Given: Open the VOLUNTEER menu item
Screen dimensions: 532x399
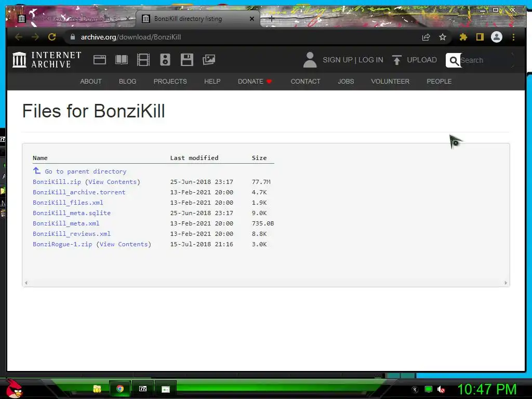Looking at the screenshot, I should [x=390, y=82].
